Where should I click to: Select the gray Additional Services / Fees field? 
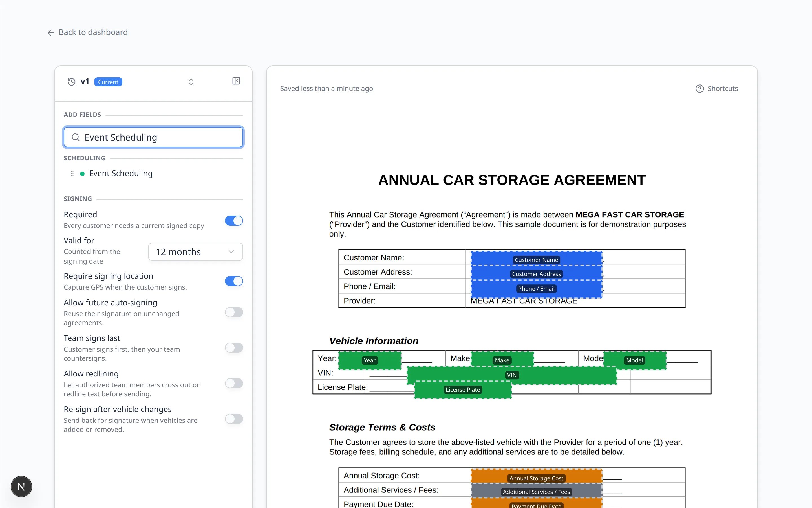pyautogui.click(x=536, y=491)
